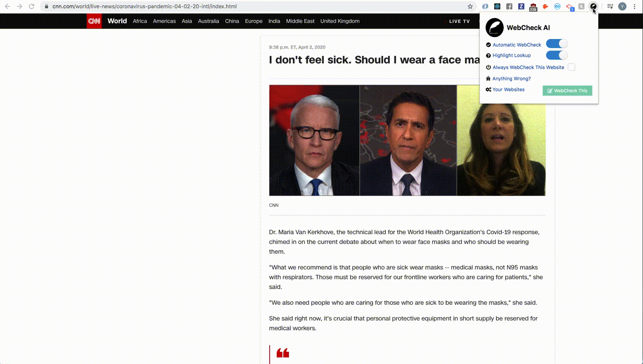Reload the page
Image resolution: width=643 pixels, height=364 pixels.
(32, 6)
